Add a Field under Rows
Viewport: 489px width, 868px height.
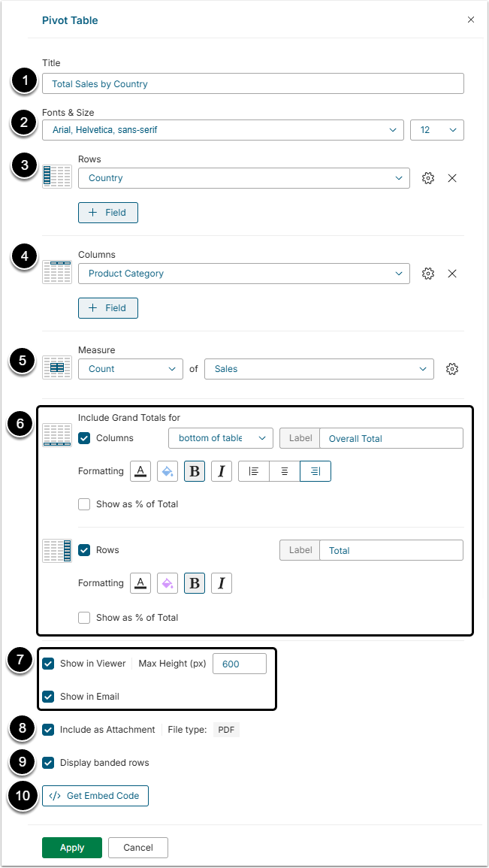[x=108, y=213]
